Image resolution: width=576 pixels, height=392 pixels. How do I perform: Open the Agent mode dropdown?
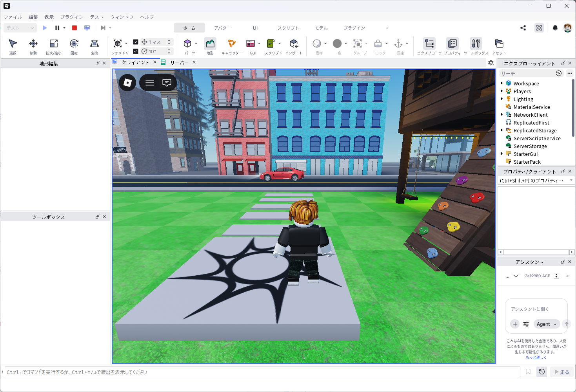[547, 324]
